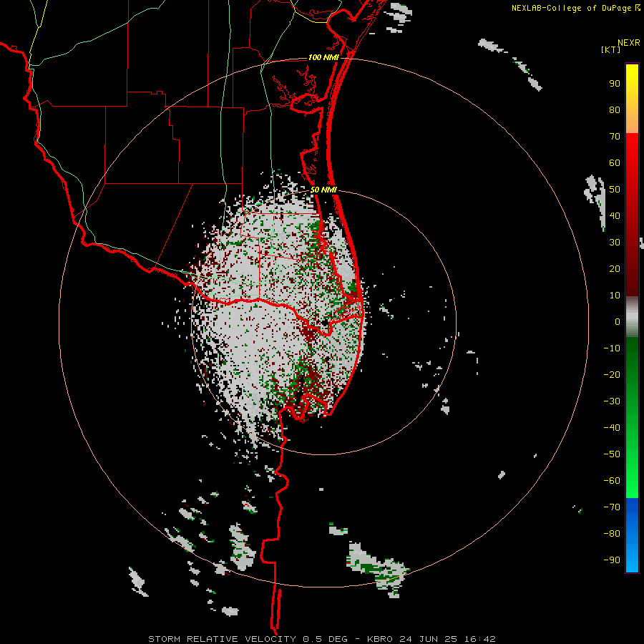Click the [KT] units label above color bar
The height and width of the screenshot is (644, 644).
click(611, 49)
